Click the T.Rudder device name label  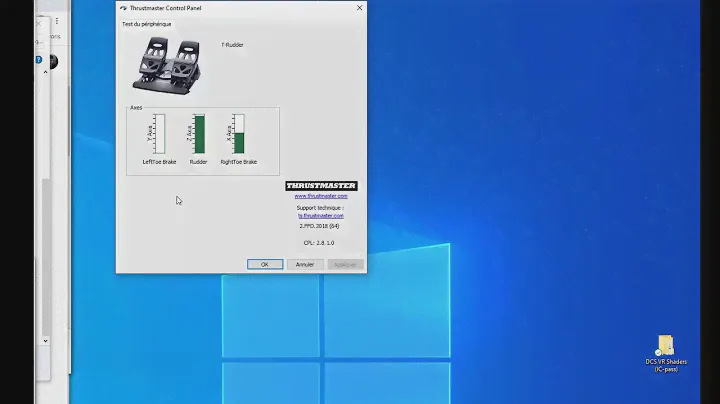[232, 45]
